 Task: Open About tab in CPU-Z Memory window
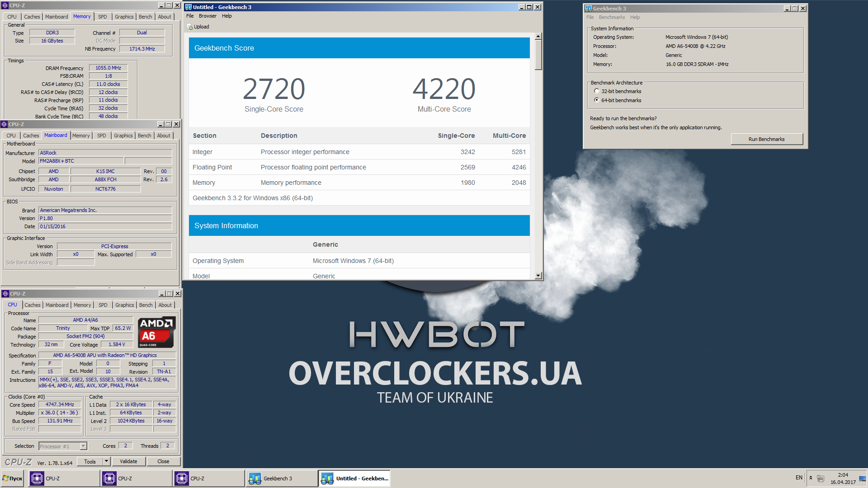click(165, 17)
